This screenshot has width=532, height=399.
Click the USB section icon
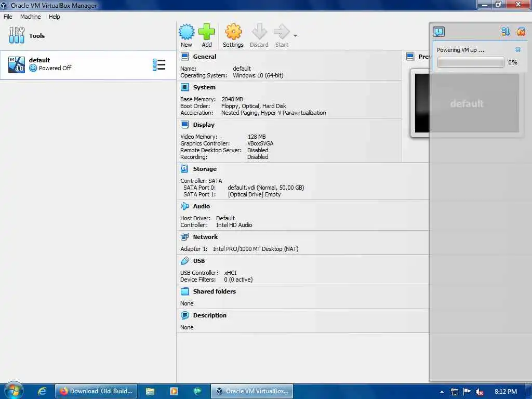pos(184,261)
